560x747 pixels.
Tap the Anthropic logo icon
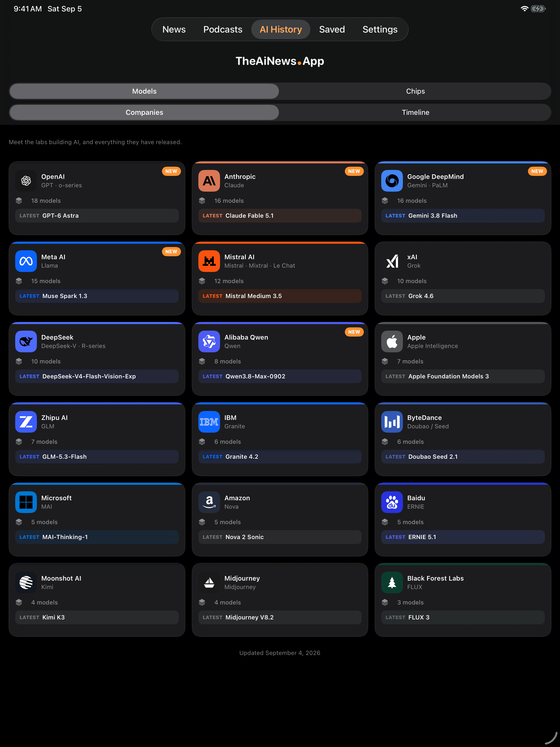point(209,181)
